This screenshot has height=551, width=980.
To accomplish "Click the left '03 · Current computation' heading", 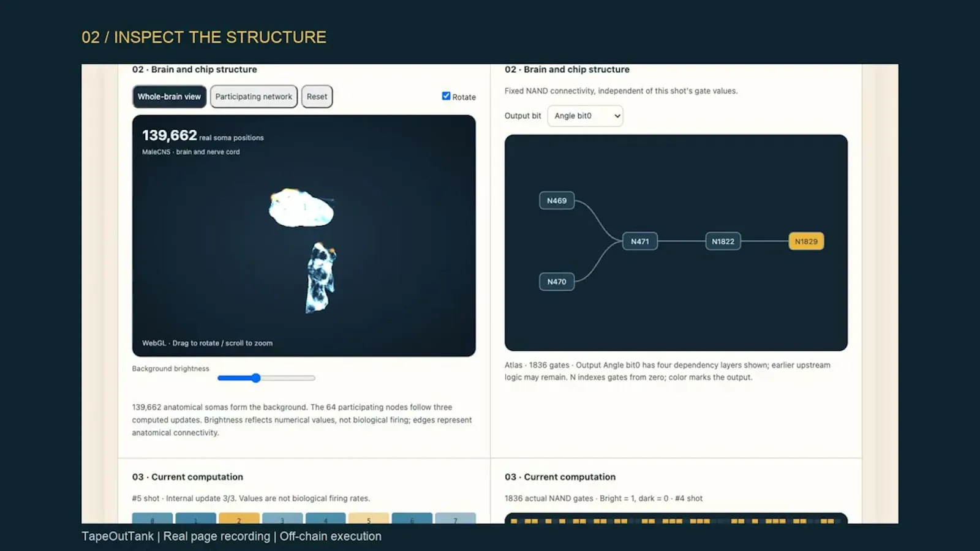I will 187,477.
